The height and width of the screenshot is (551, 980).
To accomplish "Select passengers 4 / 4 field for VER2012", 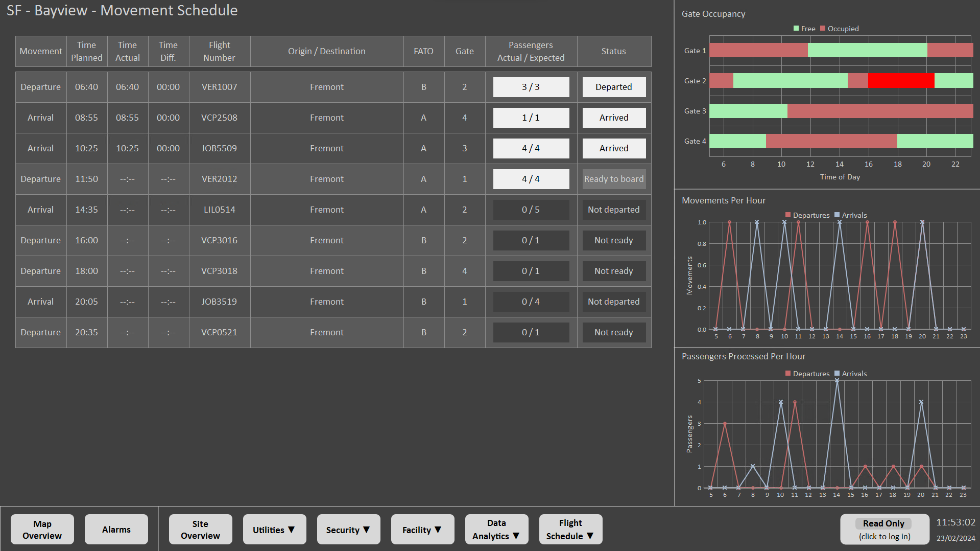I will (x=531, y=179).
